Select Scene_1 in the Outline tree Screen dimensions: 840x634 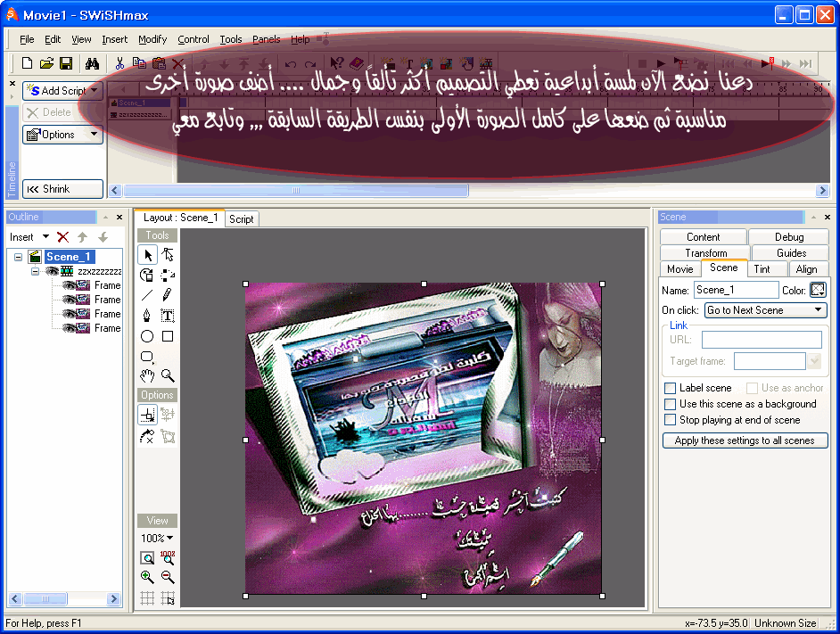click(x=69, y=257)
